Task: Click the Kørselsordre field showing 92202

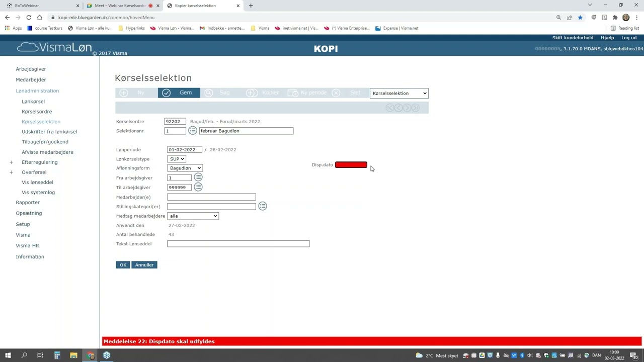Action: 175,121
